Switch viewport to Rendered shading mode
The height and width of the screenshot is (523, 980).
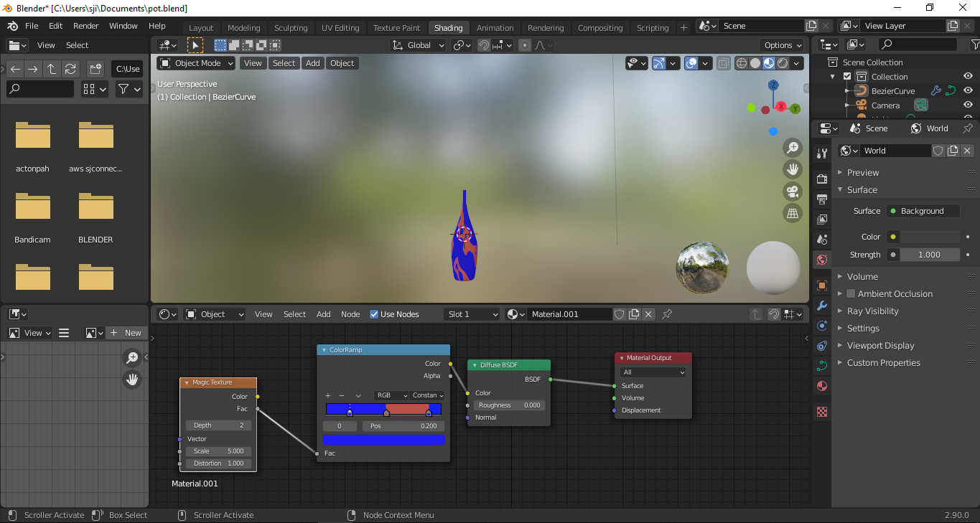coord(783,62)
